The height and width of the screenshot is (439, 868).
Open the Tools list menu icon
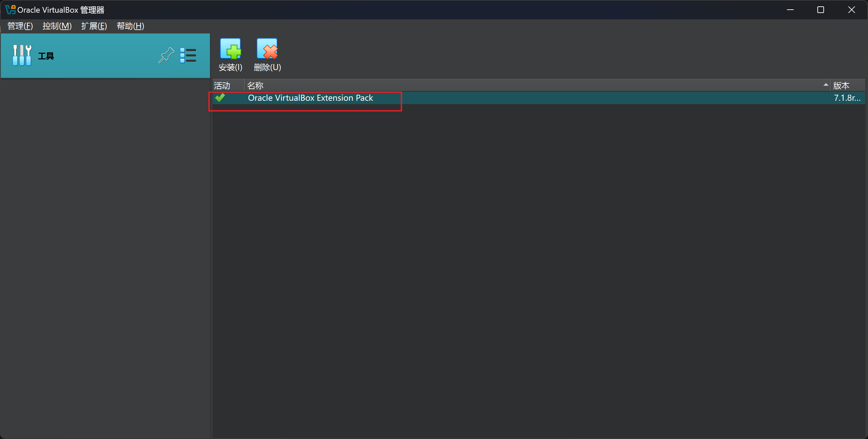tap(188, 55)
